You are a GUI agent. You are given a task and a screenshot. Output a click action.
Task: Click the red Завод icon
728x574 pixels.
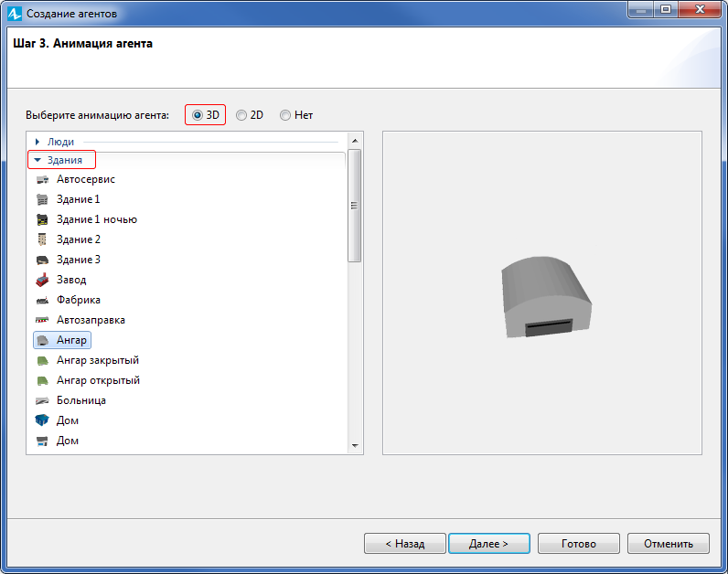pos(42,280)
